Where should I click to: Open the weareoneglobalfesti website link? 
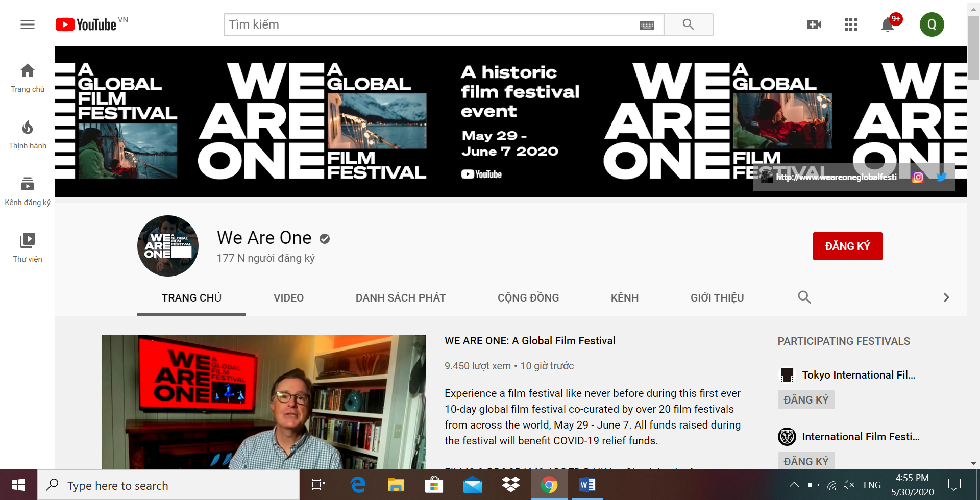(x=836, y=177)
